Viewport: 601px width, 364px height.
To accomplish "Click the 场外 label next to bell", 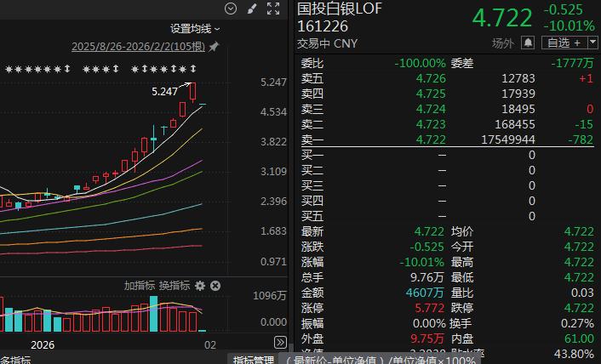I will 503,43.
